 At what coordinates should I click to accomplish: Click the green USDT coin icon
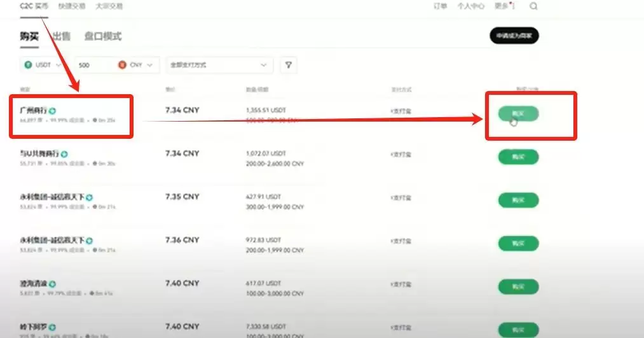click(x=28, y=65)
